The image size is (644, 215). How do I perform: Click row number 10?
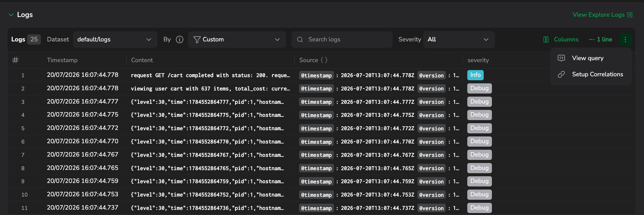tap(25, 195)
